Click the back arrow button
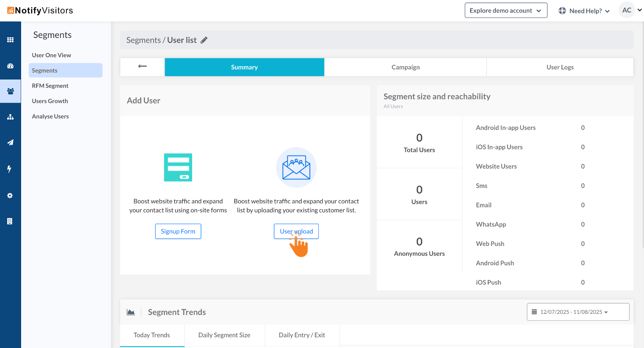Screen dimensions: 644x348 pyautogui.click(x=142, y=66)
